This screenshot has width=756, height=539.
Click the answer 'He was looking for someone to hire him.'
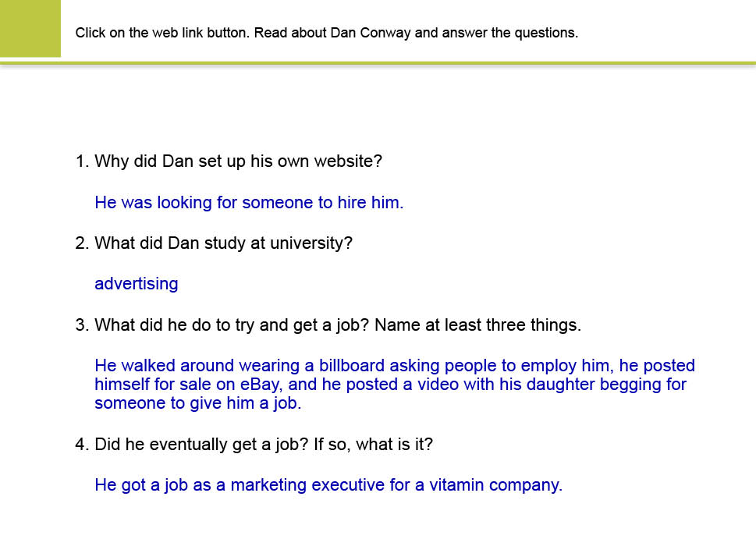pyautogui.click(x=249, y=203)
